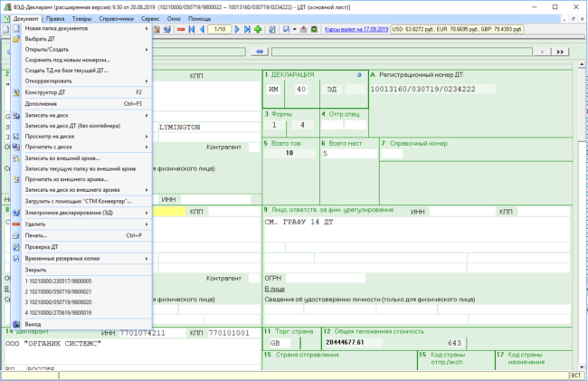This screenshot has width=588, height=381.
Task: Expand Электронное декларирование (ЭД) submenu
Action: 69,212
